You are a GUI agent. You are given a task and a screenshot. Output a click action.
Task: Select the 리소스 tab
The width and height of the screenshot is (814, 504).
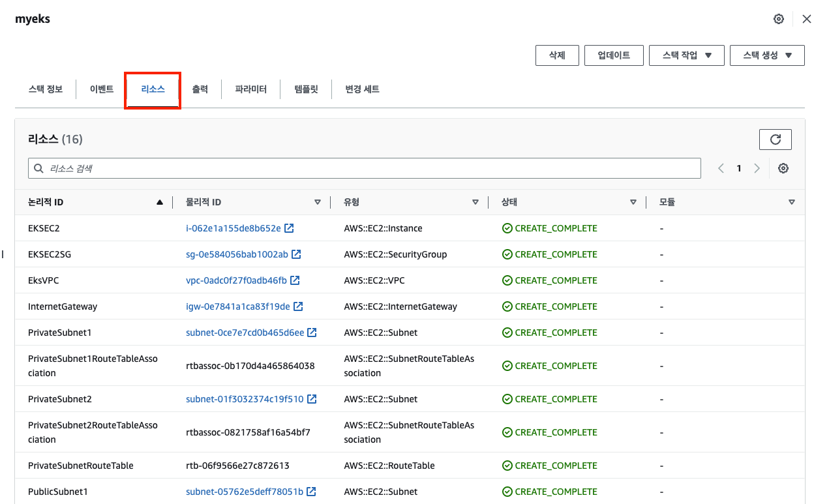click(x=153, y=89)
